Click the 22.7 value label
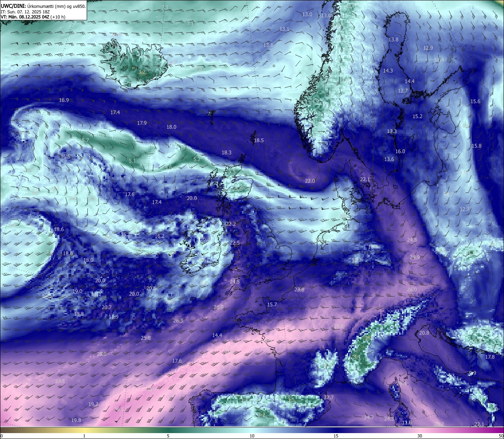 tap(329, 398)
